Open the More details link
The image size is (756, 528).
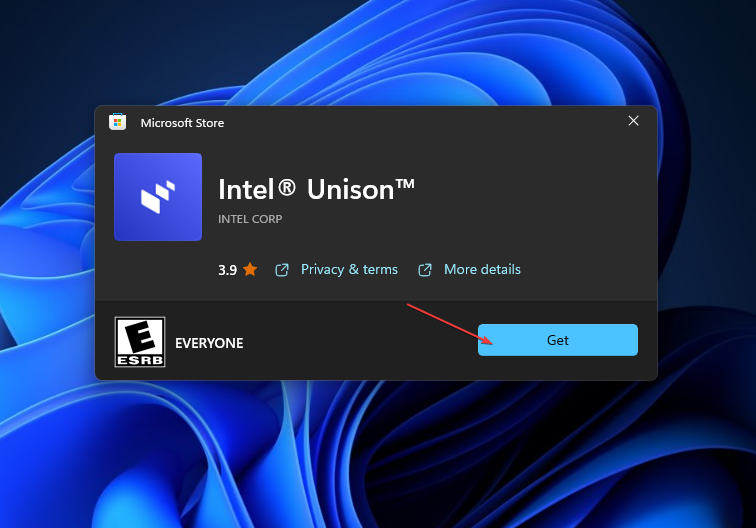coord(482,270)
